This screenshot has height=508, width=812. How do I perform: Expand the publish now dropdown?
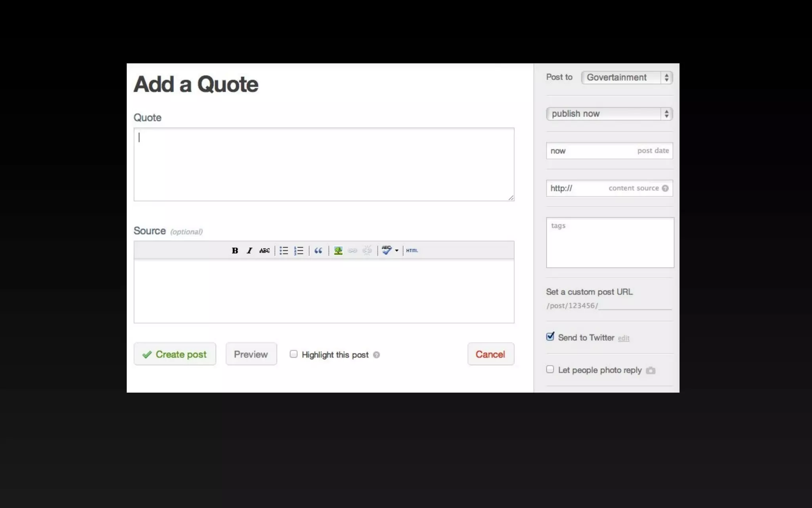609,114
